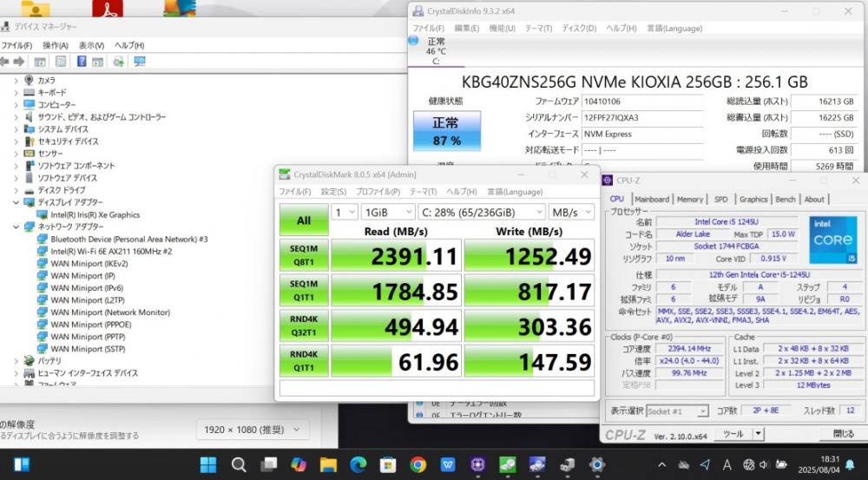Click the green All button in CrystalDiskMark
This screenshot has width=868, height=480.
tap(304, 220)
